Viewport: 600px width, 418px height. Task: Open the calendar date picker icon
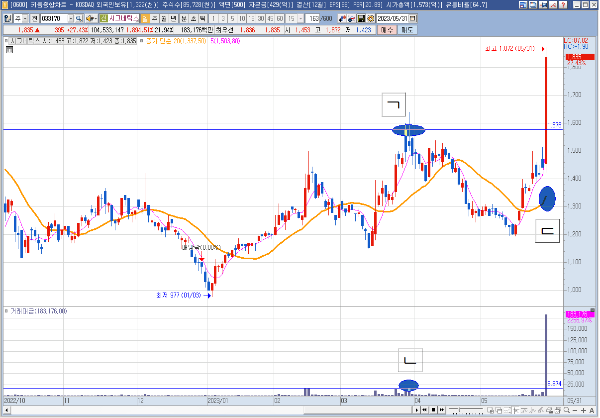tap(412, 18)
